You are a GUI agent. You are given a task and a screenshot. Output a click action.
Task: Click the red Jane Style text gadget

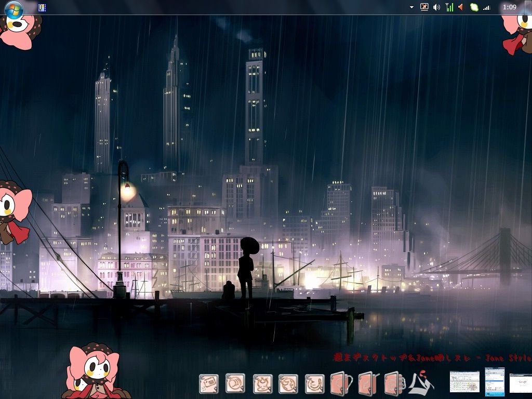432,357
